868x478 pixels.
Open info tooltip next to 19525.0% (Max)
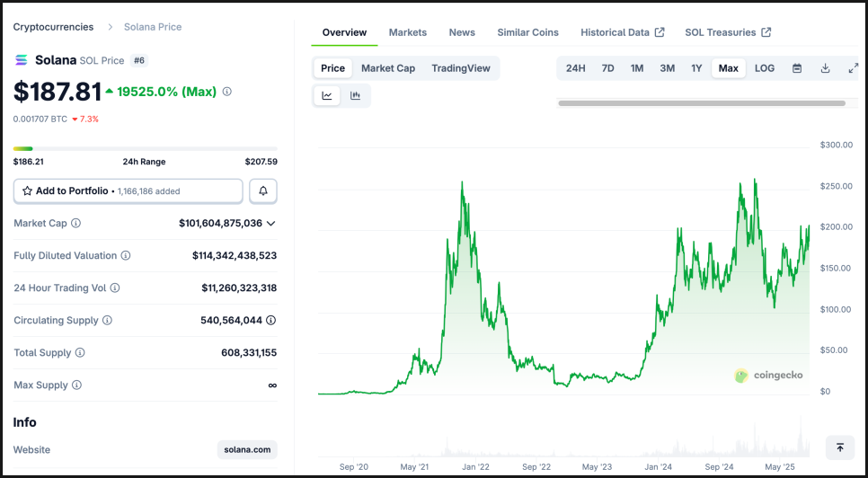click(227, 92)
